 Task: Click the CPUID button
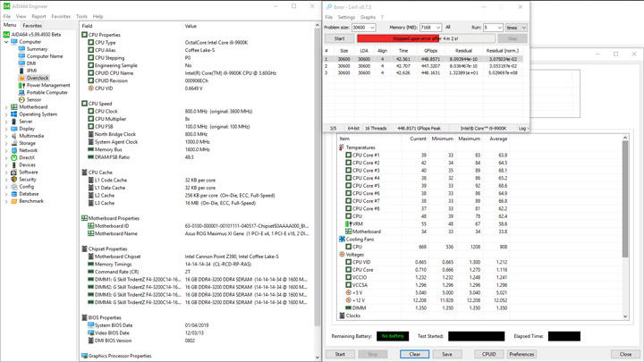click(x=488, y=354)
